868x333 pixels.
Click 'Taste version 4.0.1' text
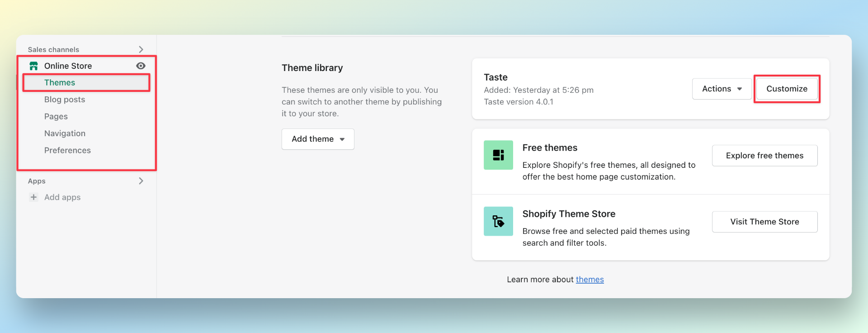click(x=519, y=102)
